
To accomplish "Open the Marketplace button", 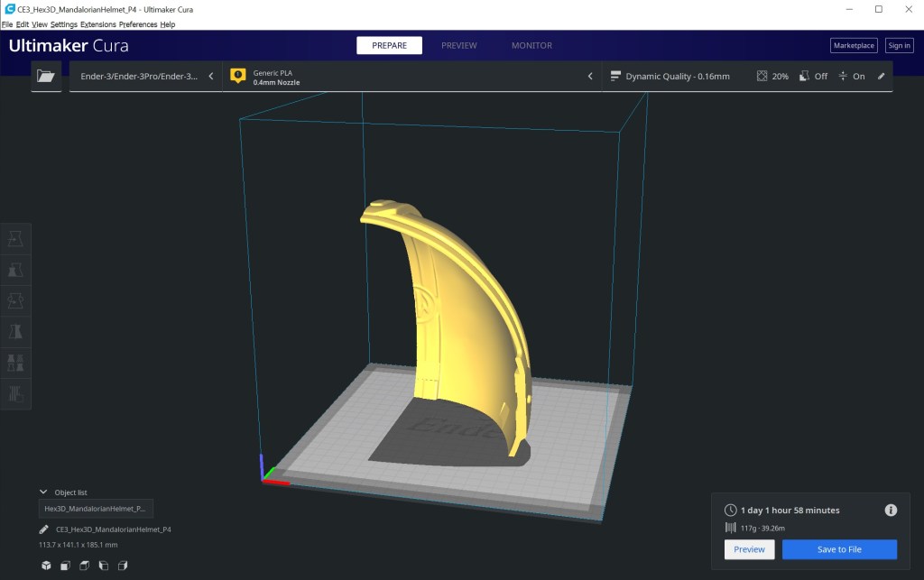I will pos(853,45).
